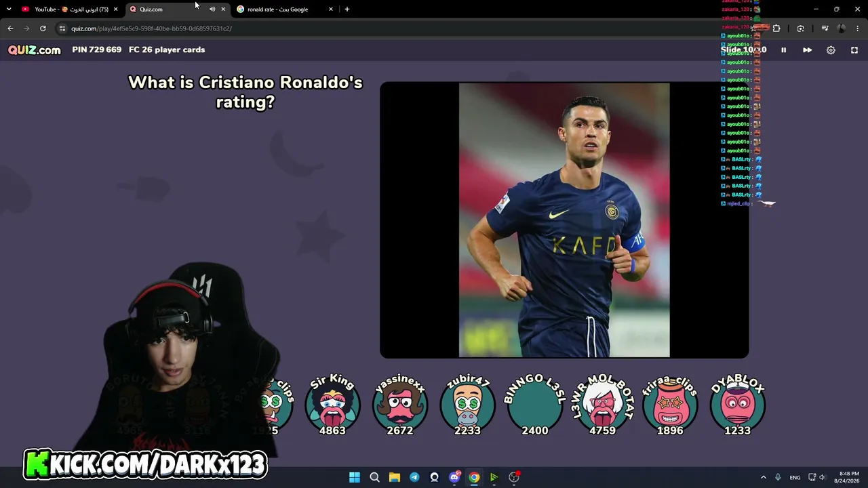Open the quiz settings gear

831,49
